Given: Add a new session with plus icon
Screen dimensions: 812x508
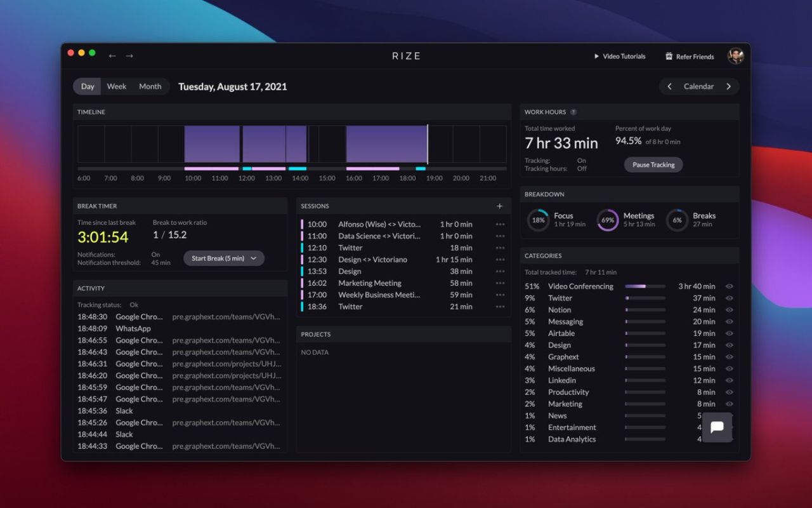Looking at the screenshot, I should (500, 206).
